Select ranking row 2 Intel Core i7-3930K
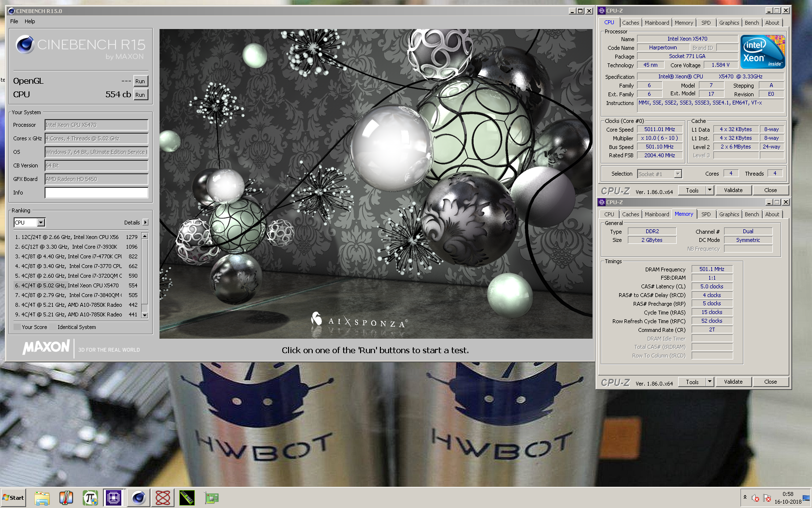This screenshot has width=812, height=508. point(76,247)
